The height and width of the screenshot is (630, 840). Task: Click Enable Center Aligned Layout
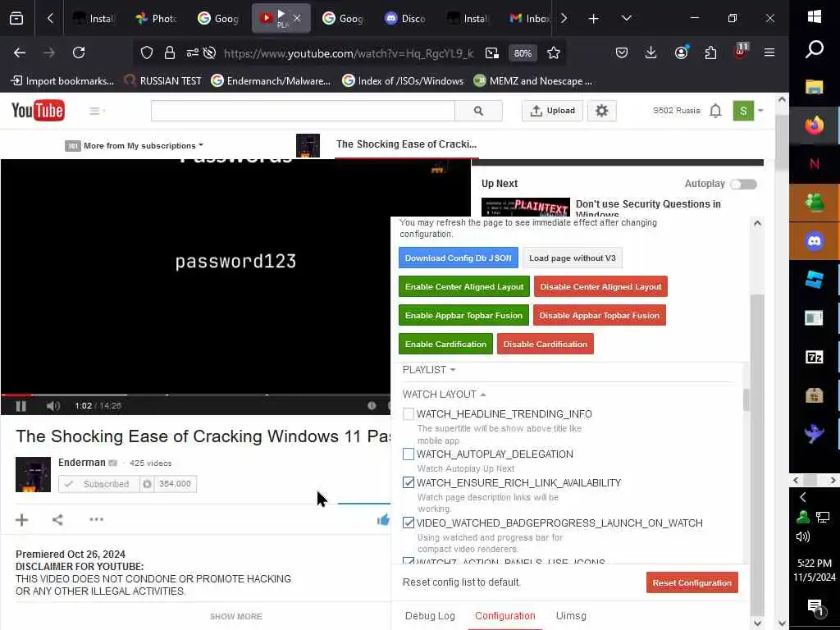coord(464,286)
